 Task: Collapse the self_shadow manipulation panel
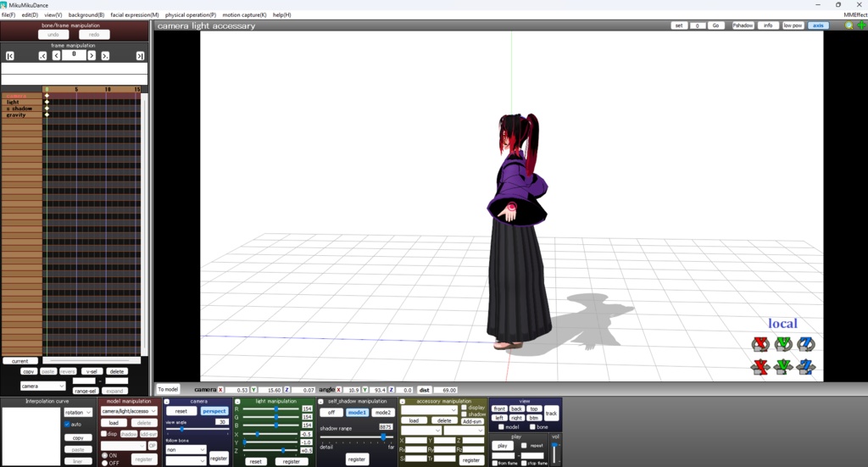point(321,402)
